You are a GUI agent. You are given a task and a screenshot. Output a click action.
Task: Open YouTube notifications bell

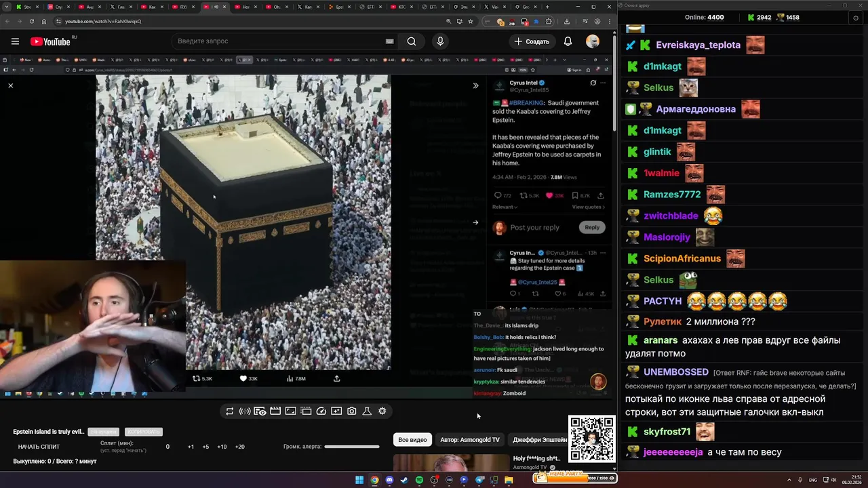point(568,41)
